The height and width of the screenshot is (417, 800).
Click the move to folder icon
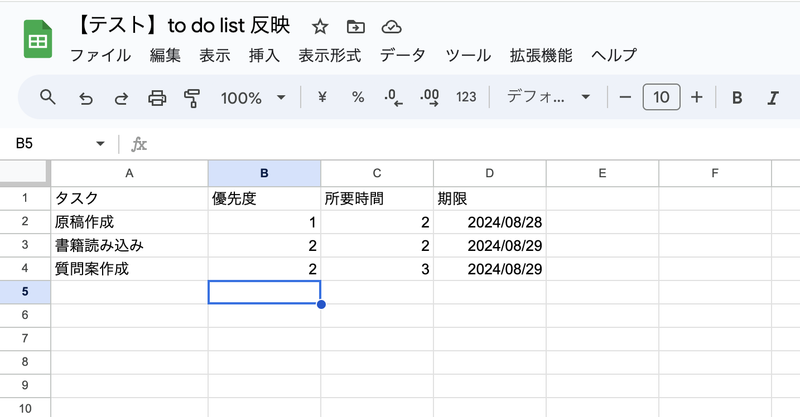pyautogui.click(x=355, y=27)
